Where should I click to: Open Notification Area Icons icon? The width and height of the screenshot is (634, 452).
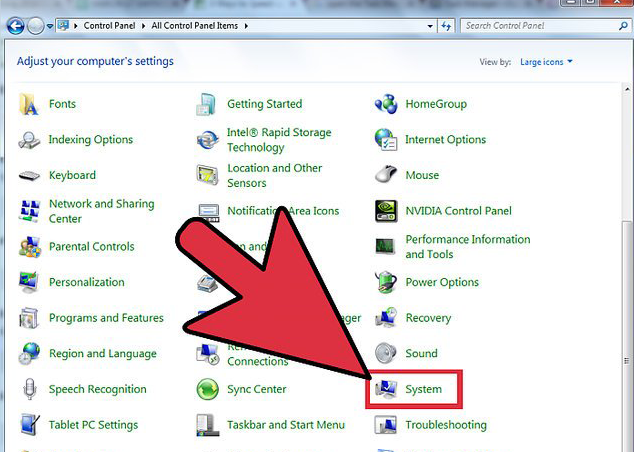pyautogui.click(x=209, y=212)
